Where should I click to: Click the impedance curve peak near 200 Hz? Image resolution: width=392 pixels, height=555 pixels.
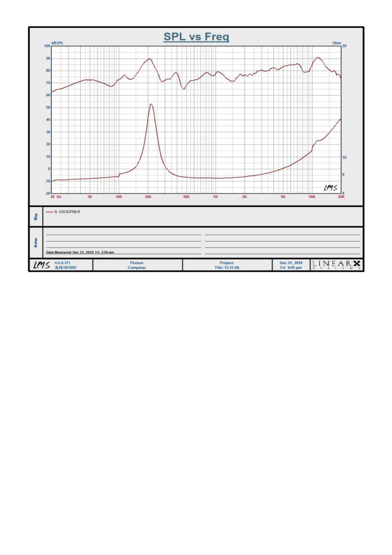pyautogui.click(x=151, y=104)
